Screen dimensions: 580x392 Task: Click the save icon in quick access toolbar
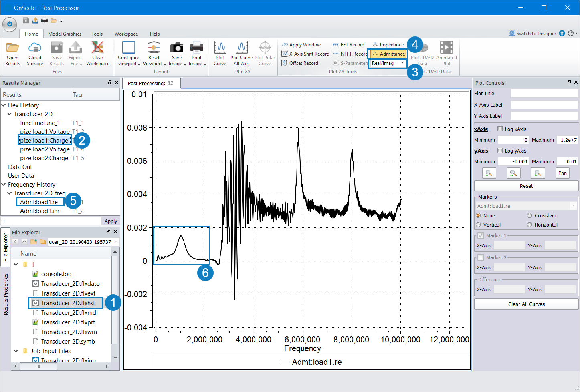click(x=26, y=20)
